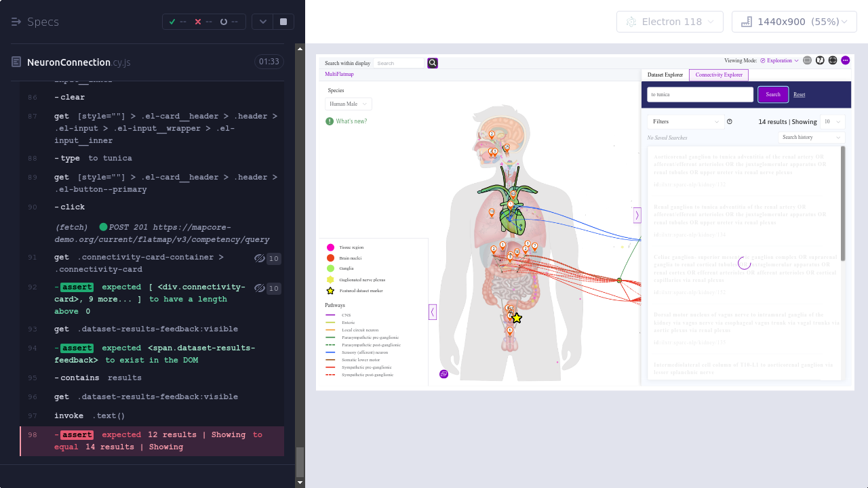Open the Human Male species dropdown
This screenshot has width=868, height=488.
tap(349, 104)
